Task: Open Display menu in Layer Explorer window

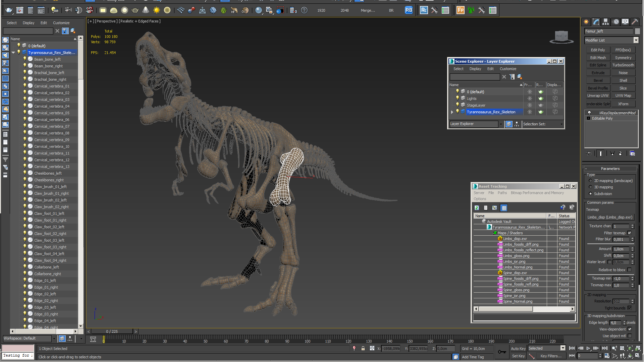Action: [x=475, y=69]
